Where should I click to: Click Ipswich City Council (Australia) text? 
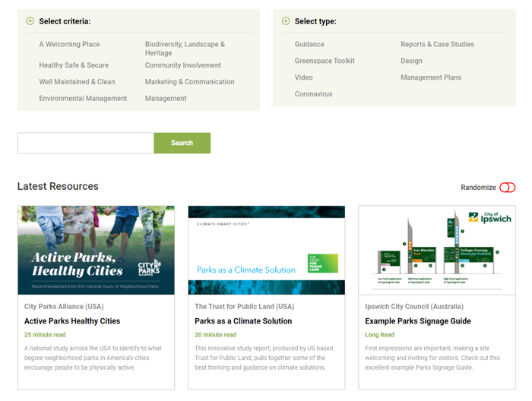pyautogui.click(x=414, y=306)
